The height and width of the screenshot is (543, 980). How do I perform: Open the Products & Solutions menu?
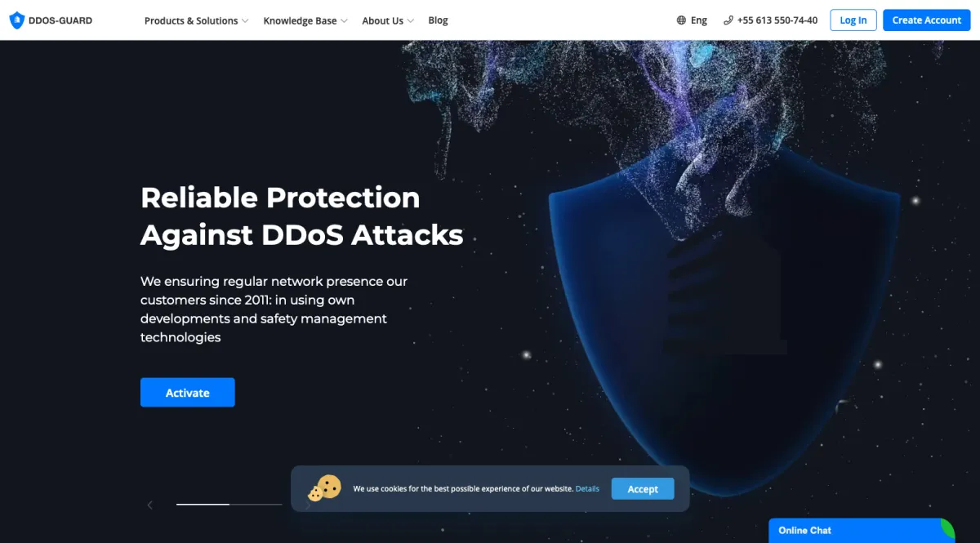191,20
